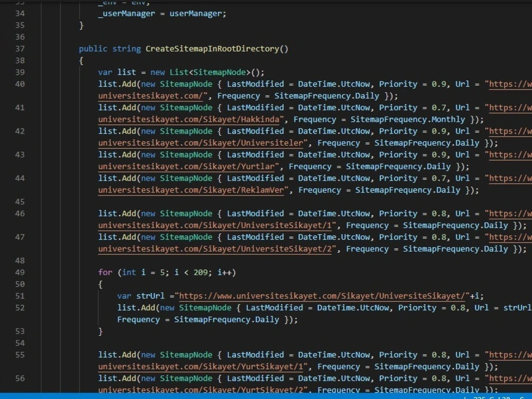Click the strUrl variable declaration on line 51

(x=151, y=296)
